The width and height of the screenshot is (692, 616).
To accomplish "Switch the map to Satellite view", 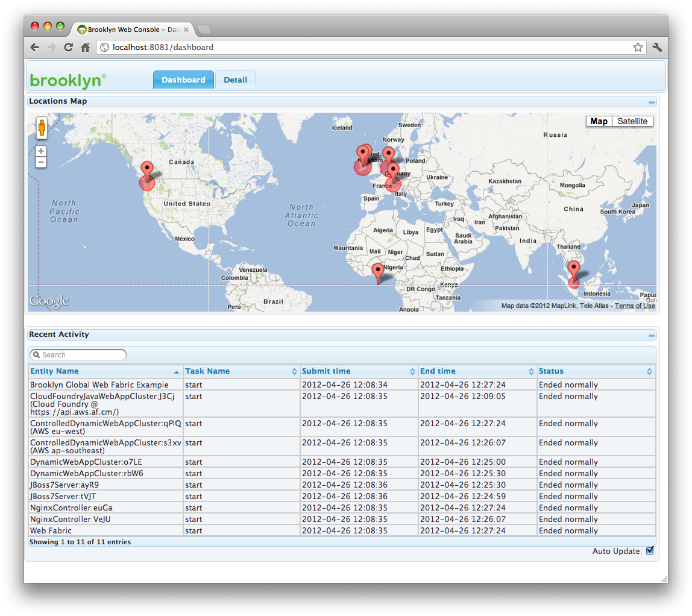I will pos(632,121).
